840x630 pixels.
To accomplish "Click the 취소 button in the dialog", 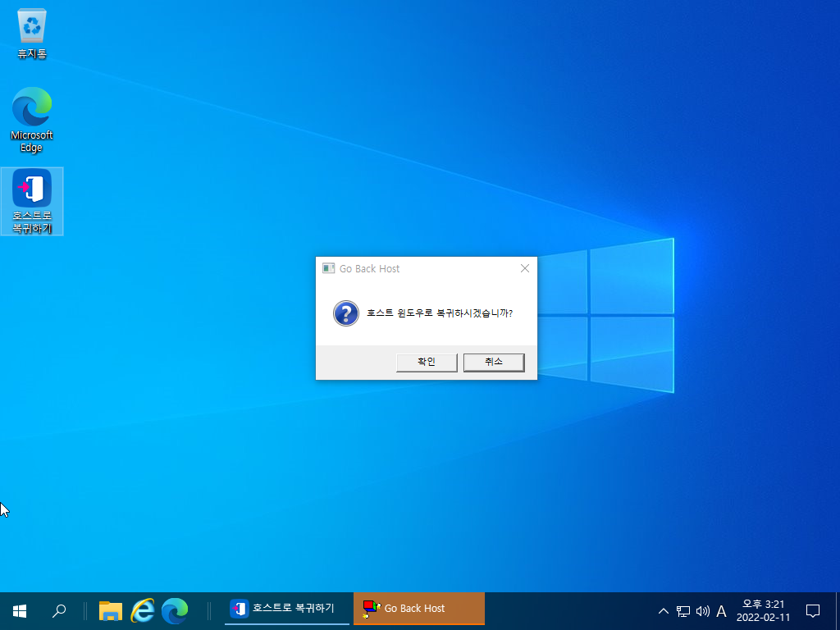I will [x=493, y=362].
